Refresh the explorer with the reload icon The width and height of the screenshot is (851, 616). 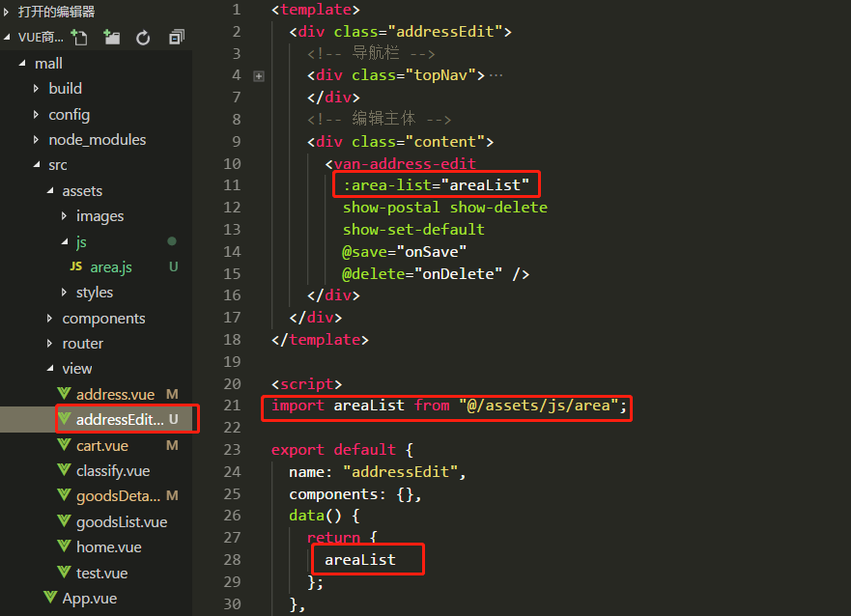(143, 38)
